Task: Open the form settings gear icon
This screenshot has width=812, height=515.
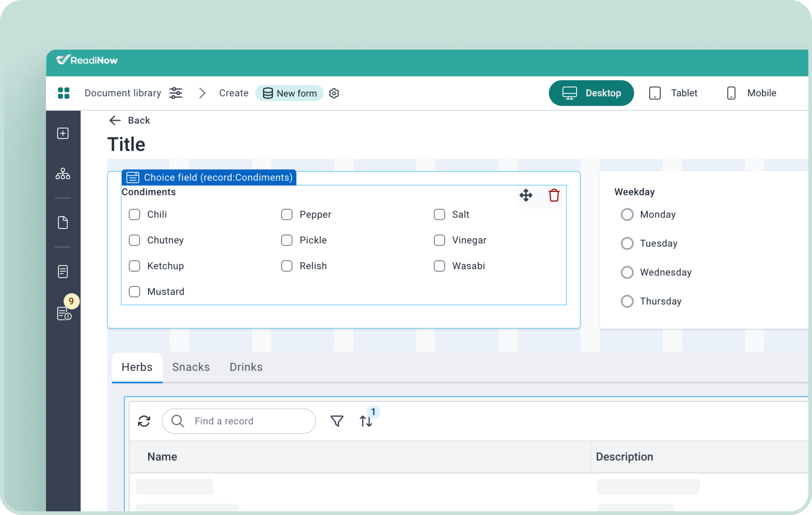Action: coord(334,93)
